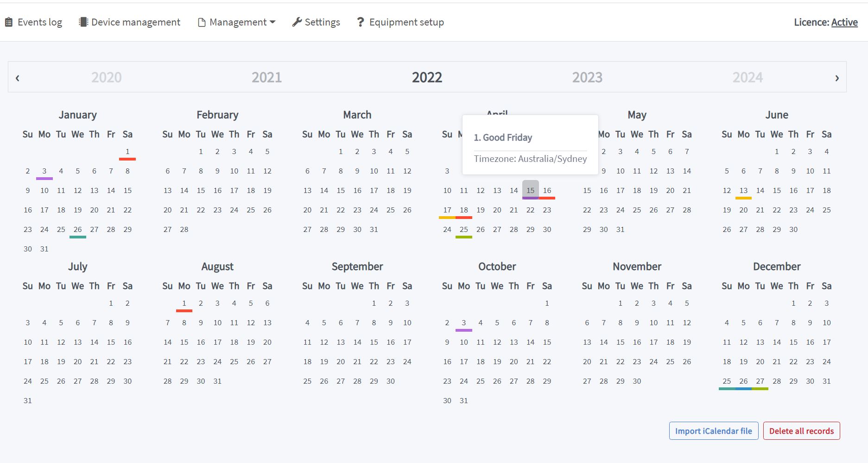Click the Management document icon
This screenshot has height=463, width=868.
pos(202,22)
